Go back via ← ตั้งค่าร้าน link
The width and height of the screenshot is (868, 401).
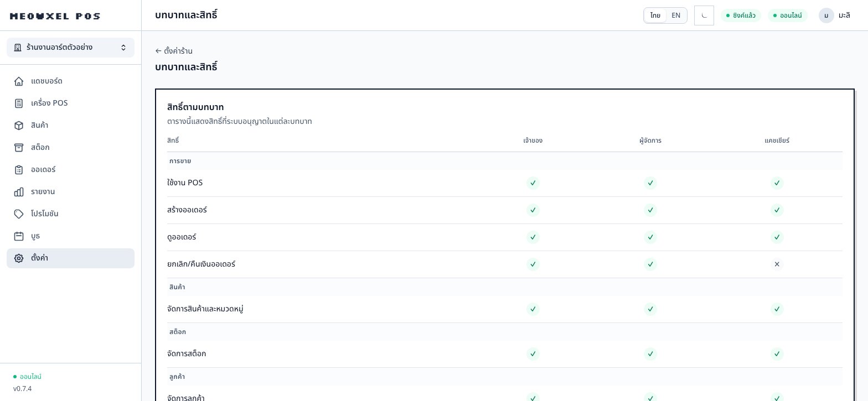[174, 51]
